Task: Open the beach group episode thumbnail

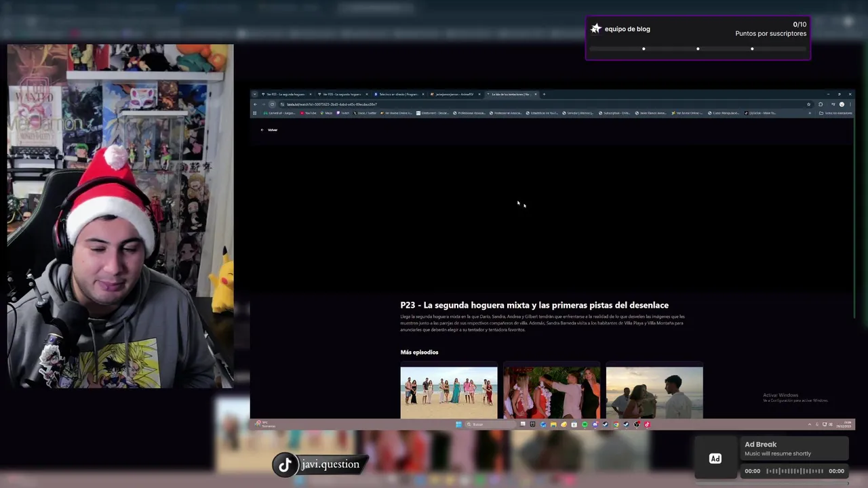Action: 449,392
